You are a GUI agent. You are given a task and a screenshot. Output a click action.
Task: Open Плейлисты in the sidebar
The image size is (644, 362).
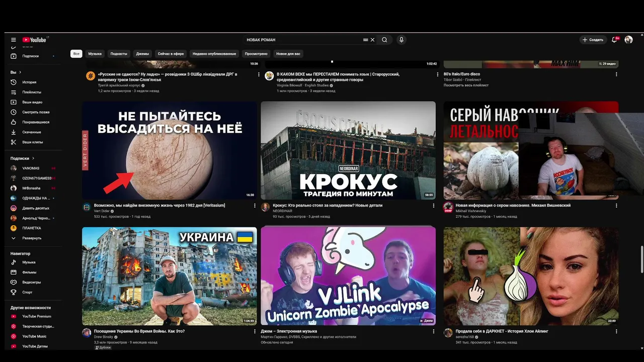[33, 92]
